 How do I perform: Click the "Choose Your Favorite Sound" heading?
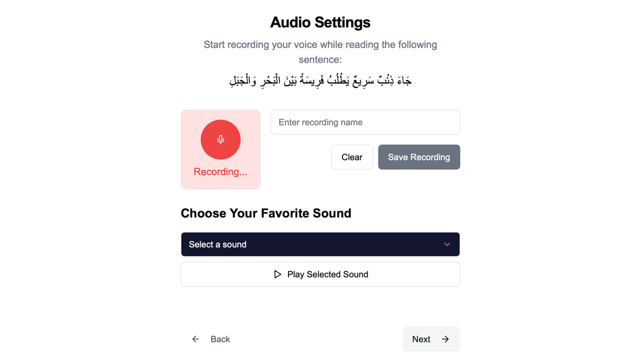(x=266, y=213)
